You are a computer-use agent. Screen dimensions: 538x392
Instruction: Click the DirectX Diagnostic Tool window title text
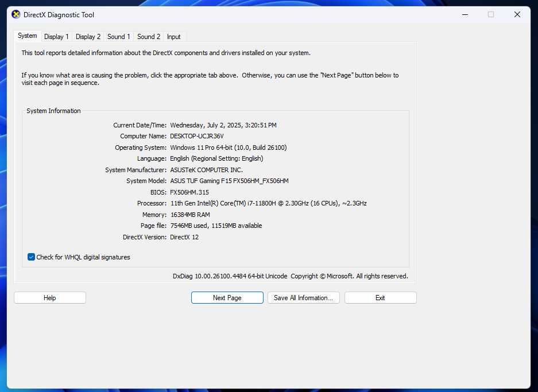click(59, 15)
